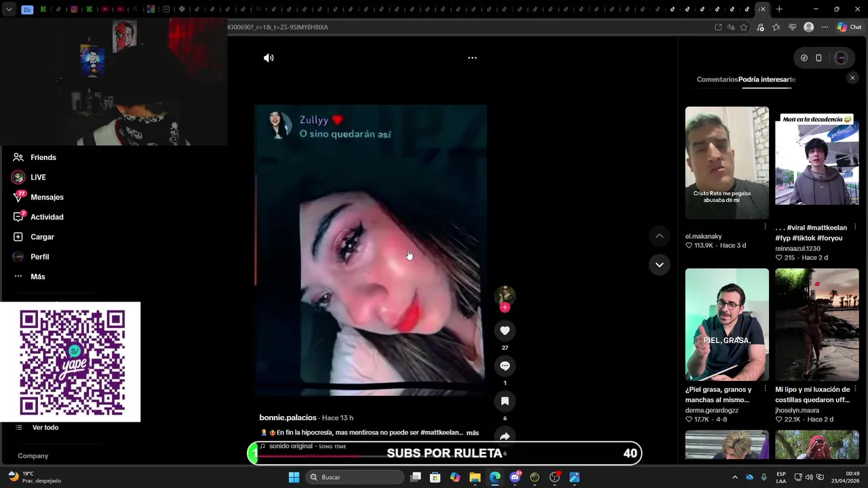Screen dimensions: 868x488
Task: Open Matt en la decadencia video thumbnail
Action: (x=817, y=163)
